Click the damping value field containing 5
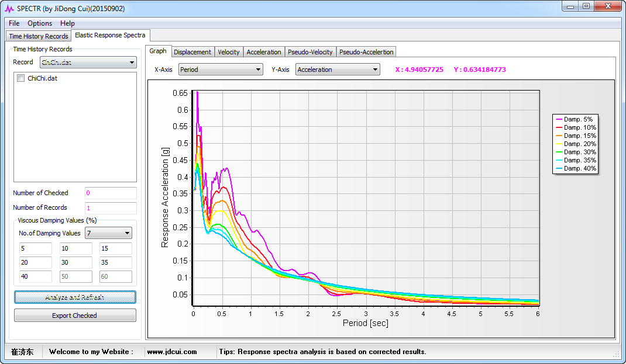The image size is (626, 364). (x=36, y=248)
